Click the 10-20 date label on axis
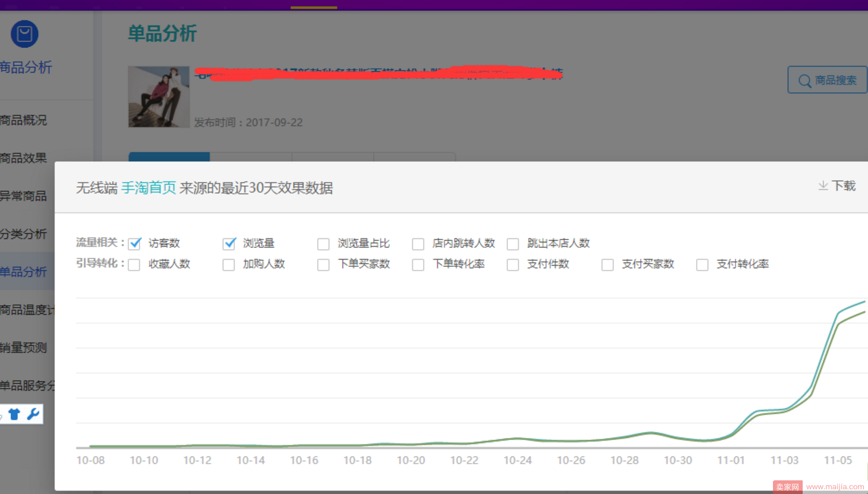The height and width of the screenshot is (494, 868). [x=411, y=460]
